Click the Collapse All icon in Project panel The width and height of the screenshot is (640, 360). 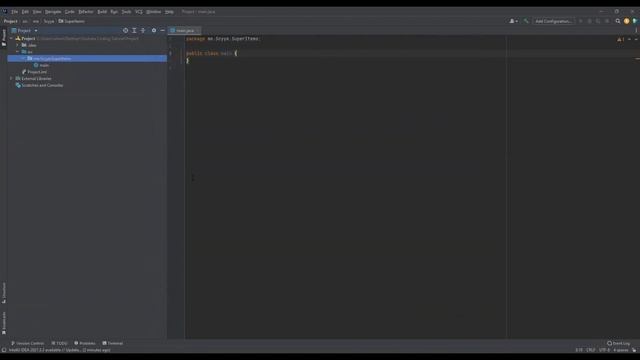[143, 31]
